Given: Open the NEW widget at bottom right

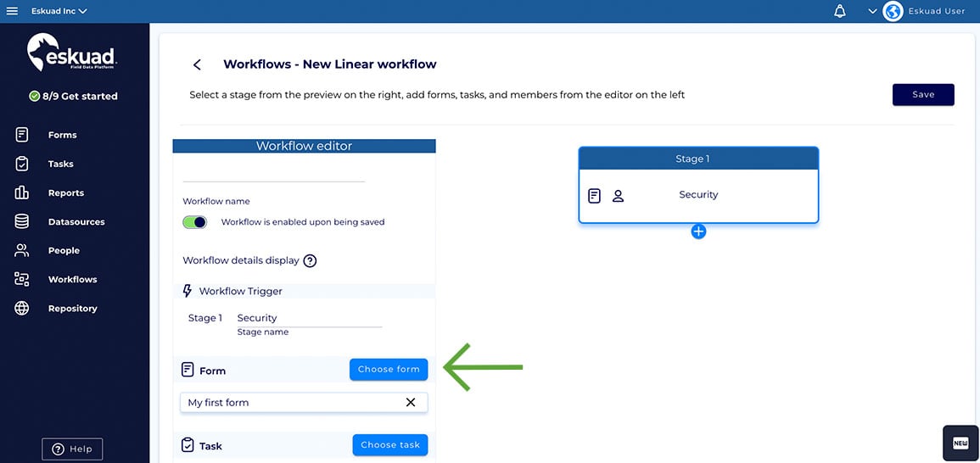Looking at the screenshot, I should 960,443.
